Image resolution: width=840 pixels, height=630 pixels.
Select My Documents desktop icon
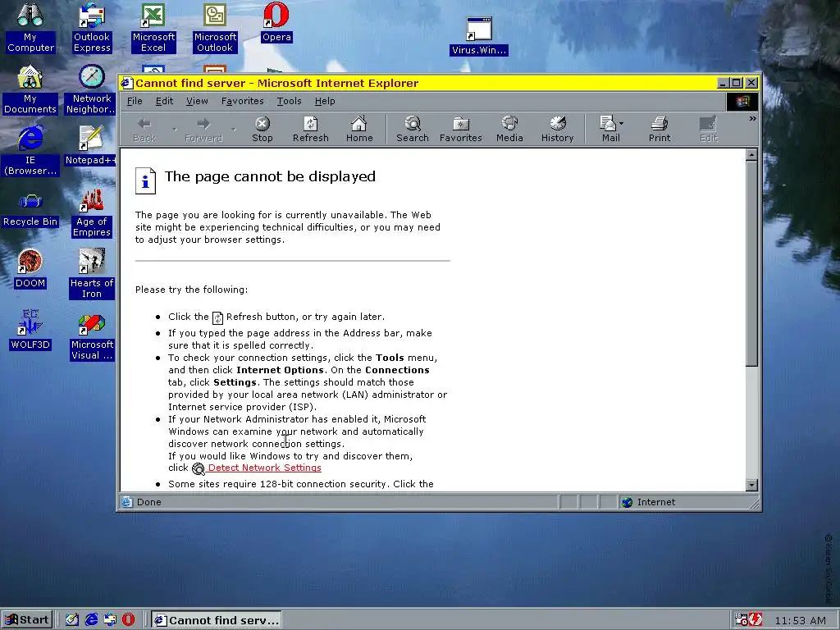pos(30,89)
